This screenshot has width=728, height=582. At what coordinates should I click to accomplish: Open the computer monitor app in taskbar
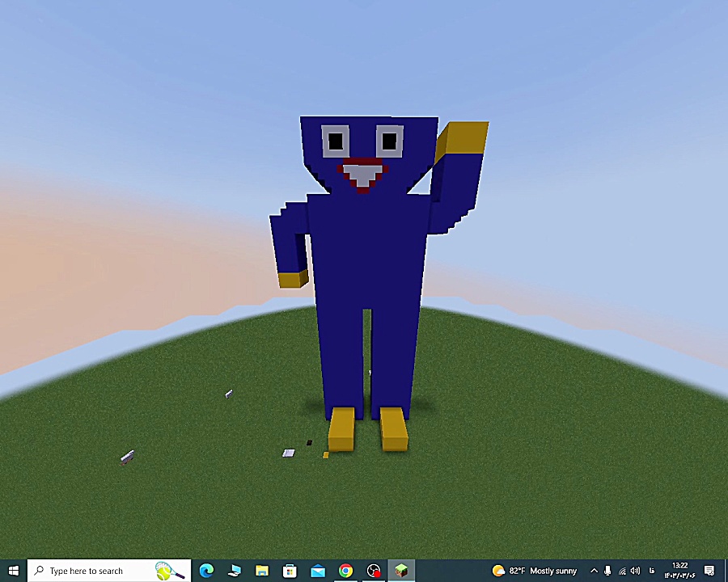(235, 571)
